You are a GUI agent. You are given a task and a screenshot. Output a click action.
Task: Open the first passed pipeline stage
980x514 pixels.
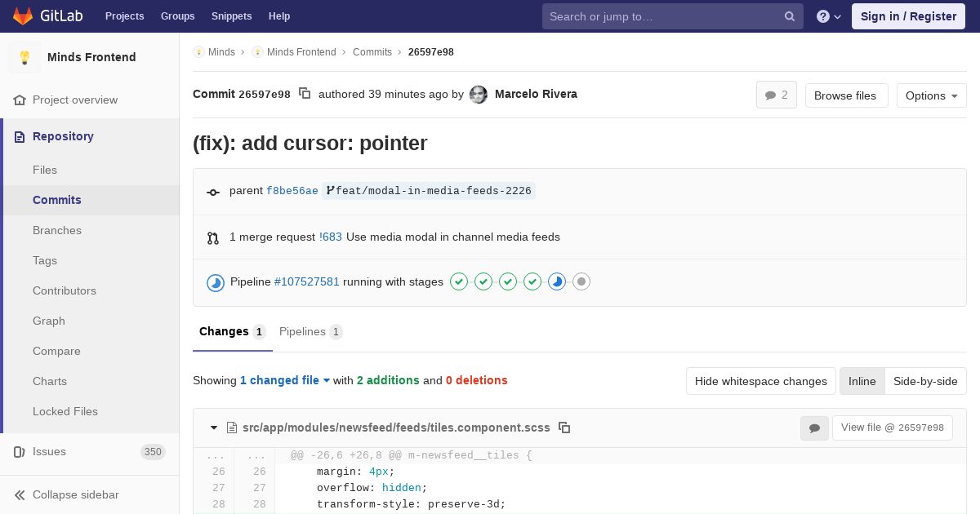(459, 282)
